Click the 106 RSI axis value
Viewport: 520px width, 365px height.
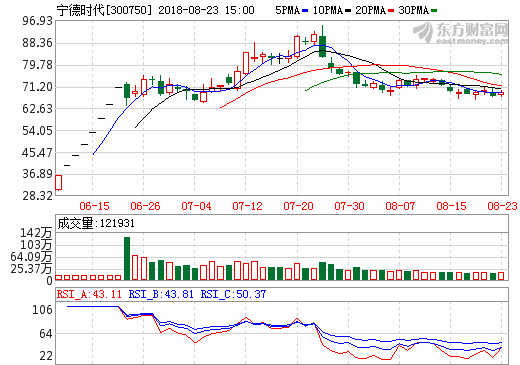coord(42,310)
